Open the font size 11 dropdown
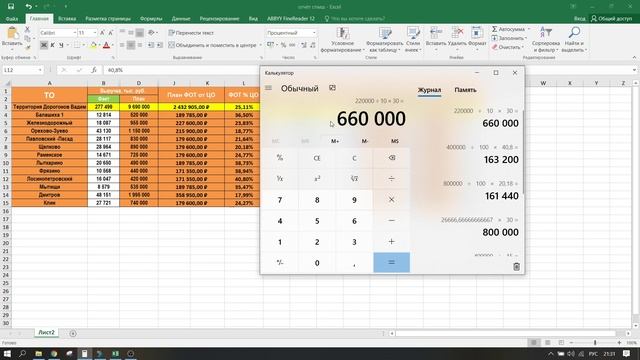 pos(95,33)
